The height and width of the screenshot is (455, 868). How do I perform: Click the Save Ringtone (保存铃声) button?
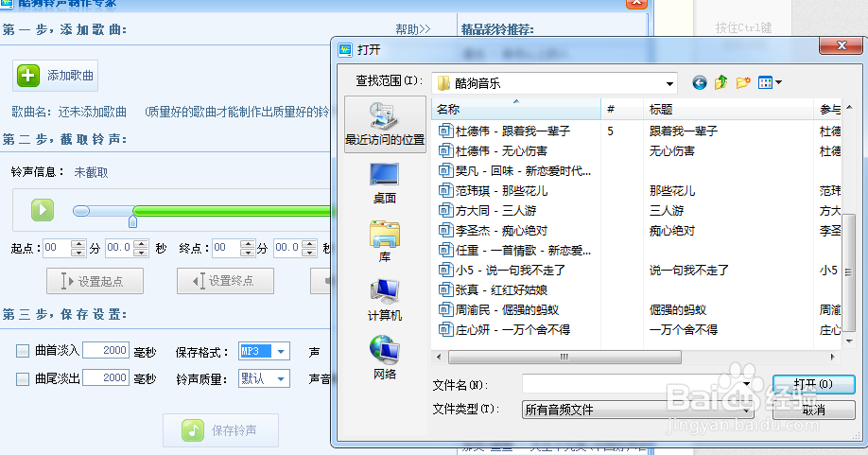[x=220, y=430]
